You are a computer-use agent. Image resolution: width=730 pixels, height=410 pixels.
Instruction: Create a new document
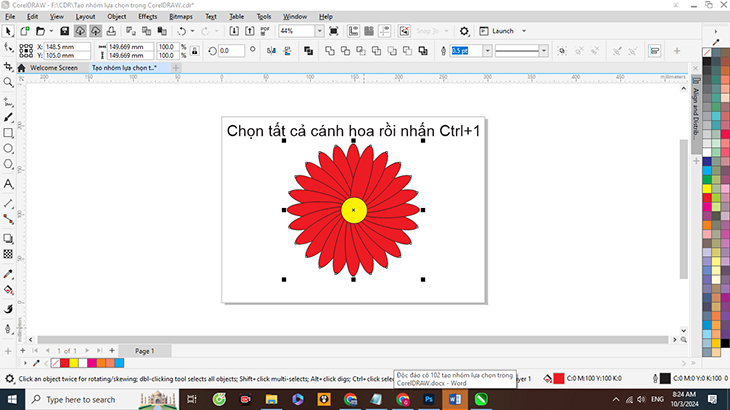click(x=25, y=31)
